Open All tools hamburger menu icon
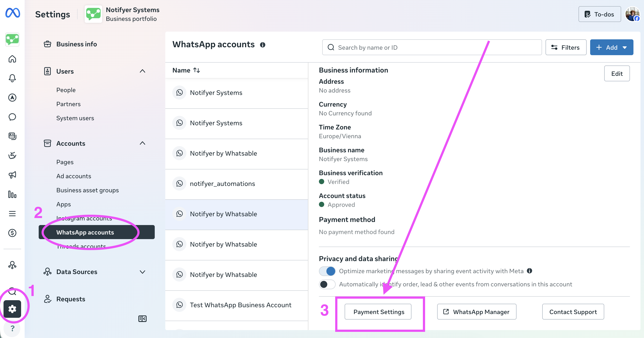644x338 pixels. tap(12, 213)
